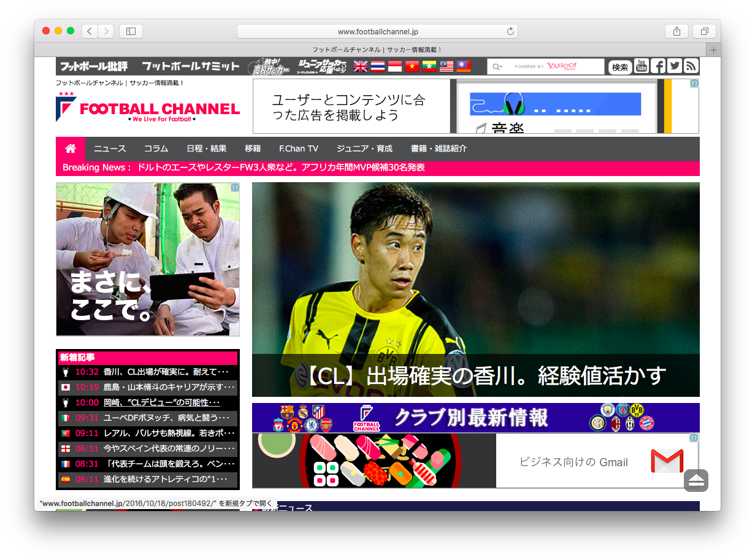
Task: Open the 日程・結果 menu
Action: click(207, 148)
